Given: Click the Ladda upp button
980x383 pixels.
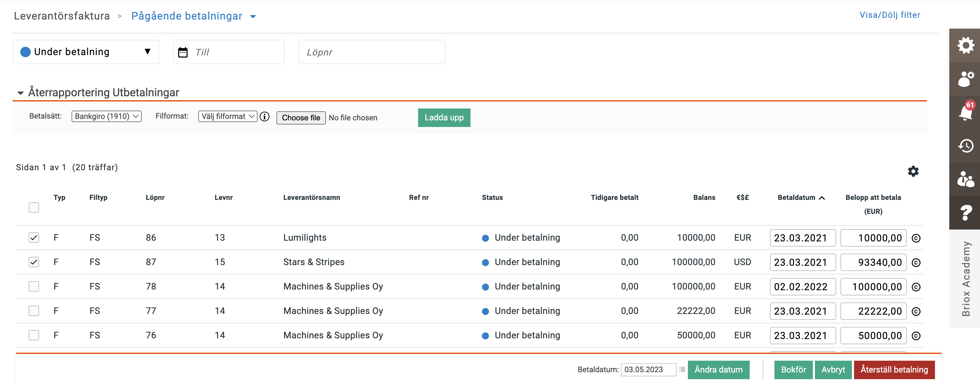Looking at the screenshot, I should coord(444,118).
